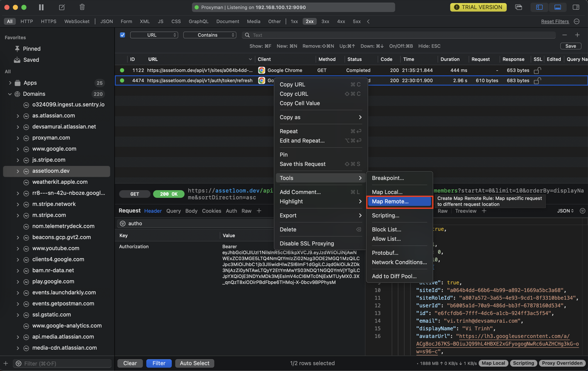The height and width of the screenshot is (371, 588).
Task: Click the Clear button
Action: click(130, 363)
